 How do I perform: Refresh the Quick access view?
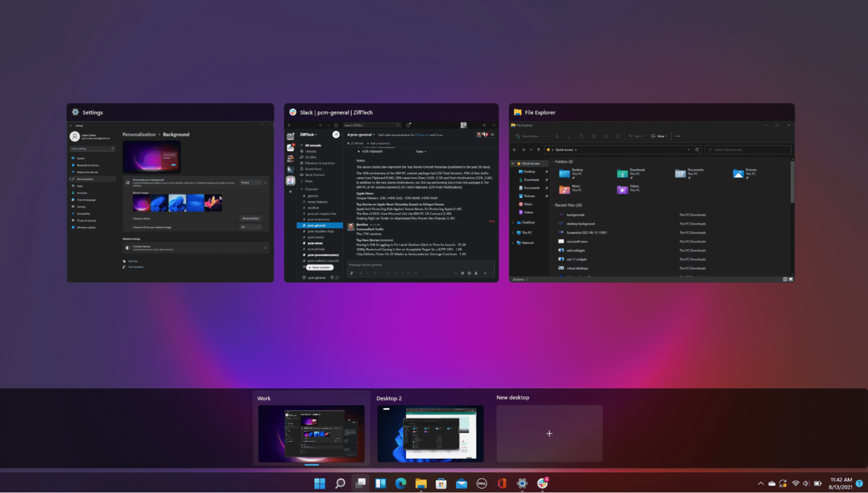pyautogui.click(x=697, y=149)
